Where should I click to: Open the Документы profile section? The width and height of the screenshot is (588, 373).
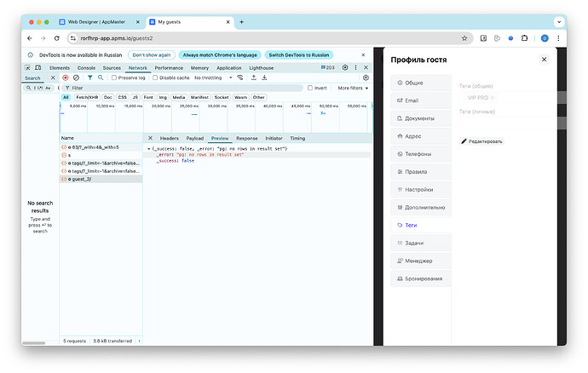point(421,118)
